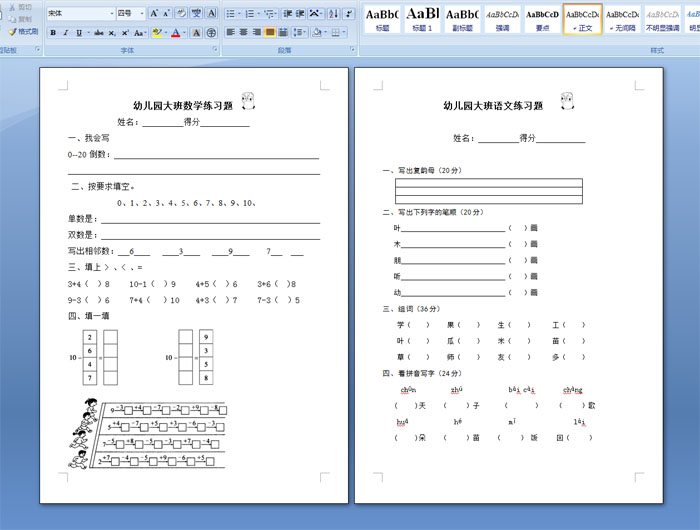Click the Distributed alignment icon
Image resolution: width=700 pixels, height=530 pixels.
click(283, 32)
